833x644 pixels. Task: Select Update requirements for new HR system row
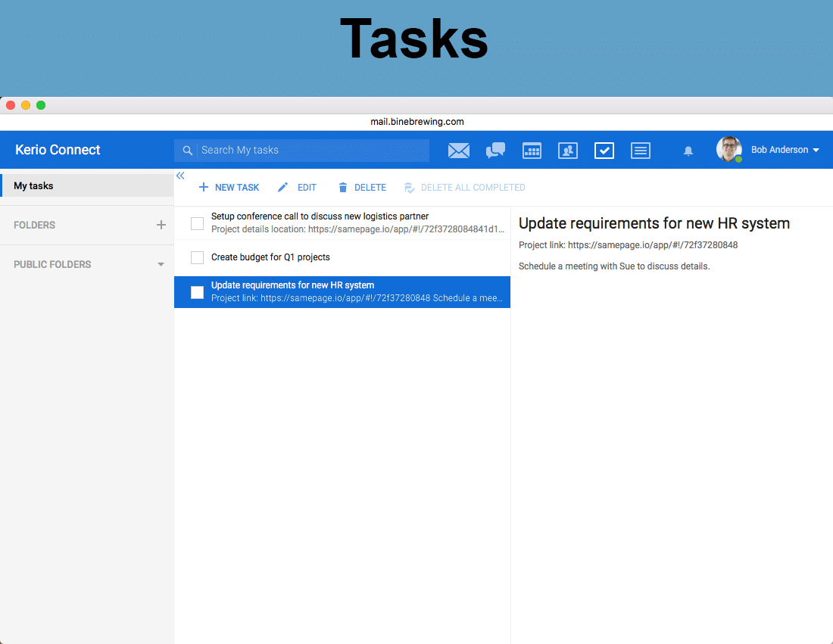coord(342,292)
